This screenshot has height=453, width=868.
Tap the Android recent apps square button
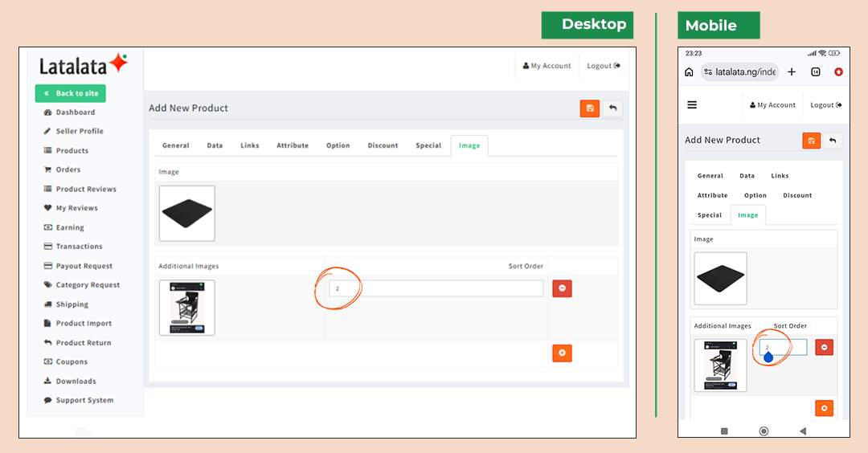[x=724, y=431]
